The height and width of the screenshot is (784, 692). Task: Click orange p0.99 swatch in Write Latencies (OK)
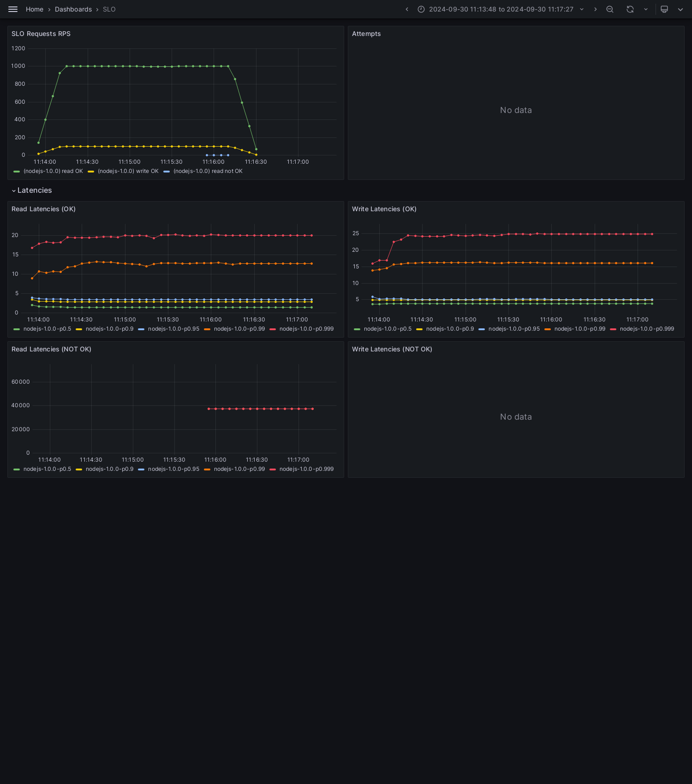(x=548, y=329)
